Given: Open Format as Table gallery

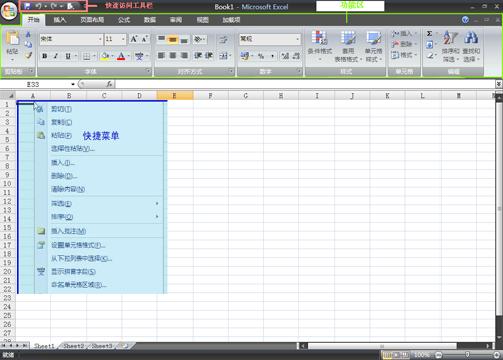Looking at the screenshot, I should (348, 46).
